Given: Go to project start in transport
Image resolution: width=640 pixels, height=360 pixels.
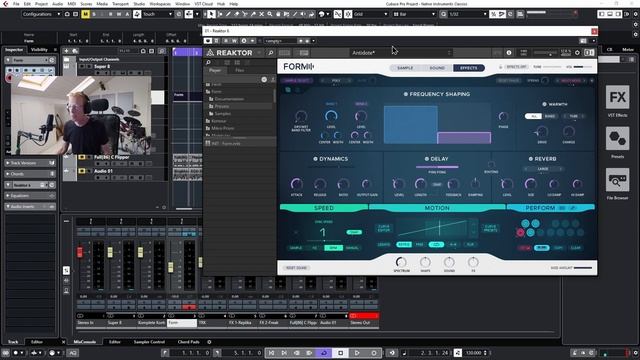Looking at the screenshot, I should pos(271,353).
